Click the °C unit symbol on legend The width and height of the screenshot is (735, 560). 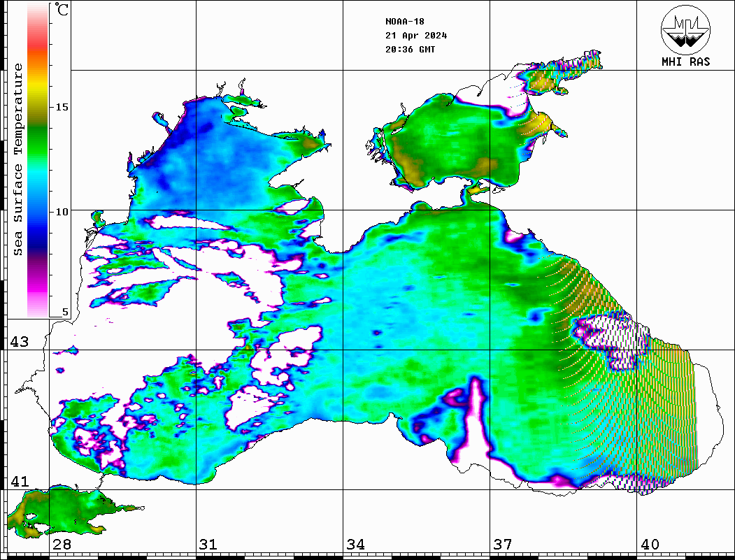click(62, 10)
